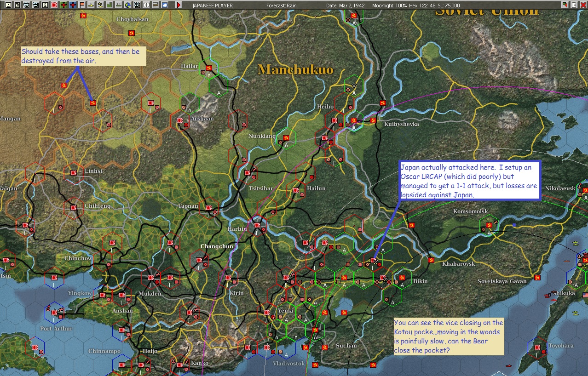Click the save game disk icon
Screen dimensions: 588x376
tap(8, 5)
